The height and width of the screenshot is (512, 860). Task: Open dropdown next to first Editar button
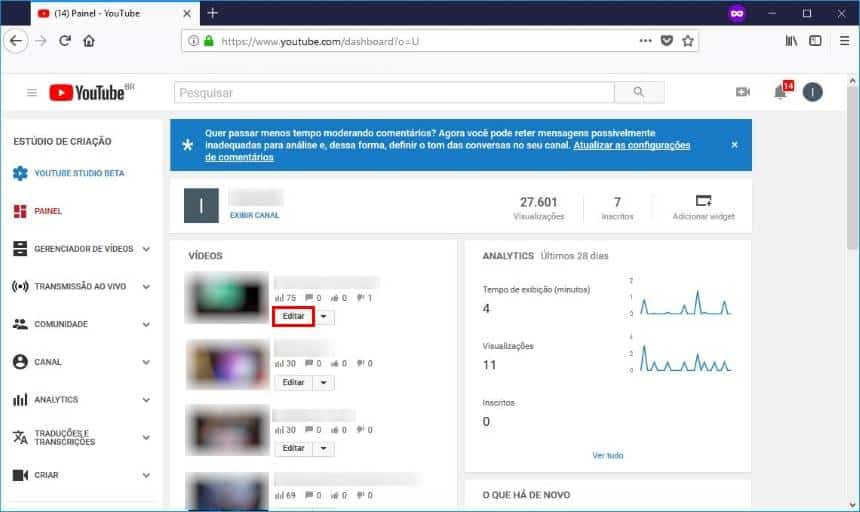[x=324, y=317]
